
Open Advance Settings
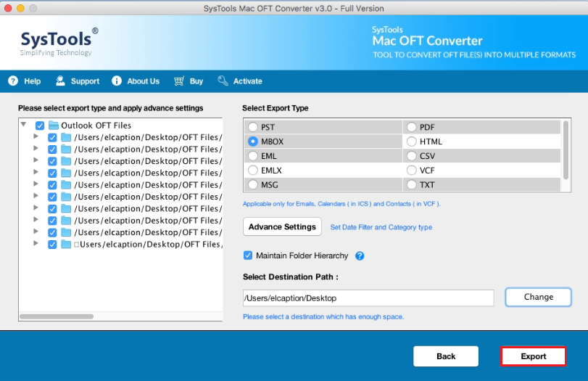tap(282, 226)
